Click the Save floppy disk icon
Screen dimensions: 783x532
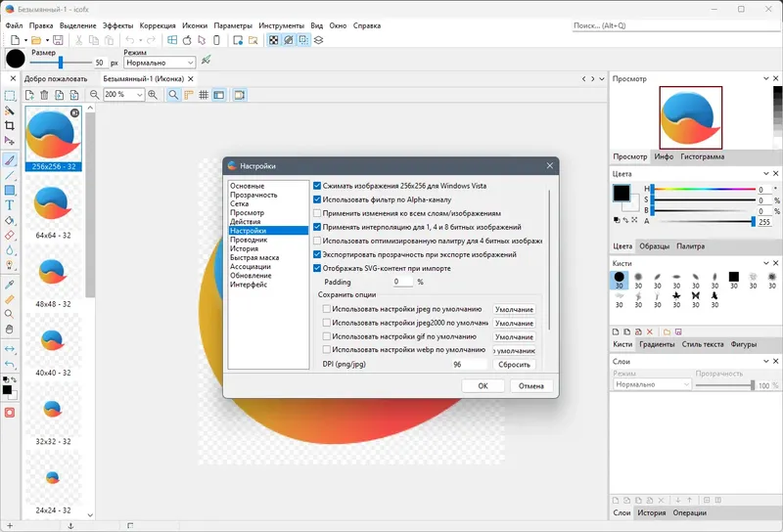tap(58, 40)
